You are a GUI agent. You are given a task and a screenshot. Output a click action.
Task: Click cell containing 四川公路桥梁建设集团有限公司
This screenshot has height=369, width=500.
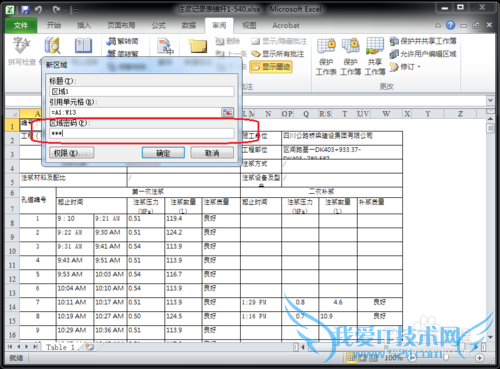click(x=342, y=138)
